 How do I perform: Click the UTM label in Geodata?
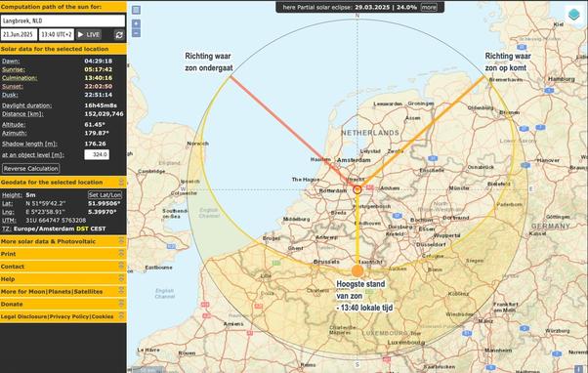point(8,221)
